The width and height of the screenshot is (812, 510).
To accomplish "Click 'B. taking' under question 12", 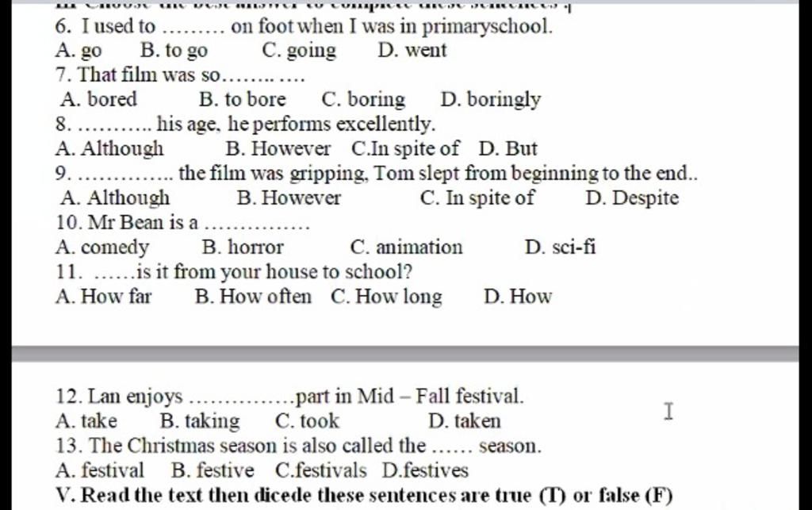I will click(x=200, y=421).
